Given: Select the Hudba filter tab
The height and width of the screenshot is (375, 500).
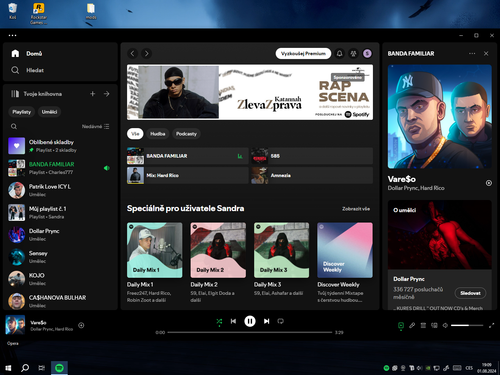Looking at the screenshot, I should pyautogui.click(x=158, y=134).
